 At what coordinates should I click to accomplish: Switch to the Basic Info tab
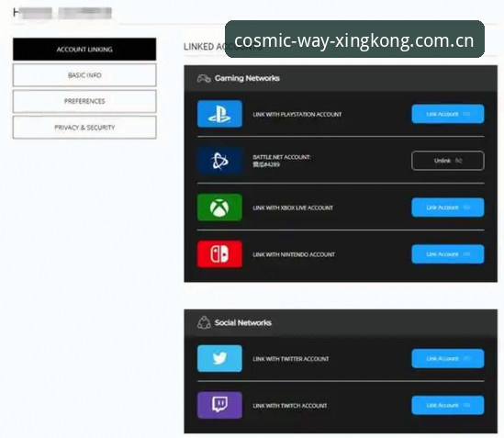[x=84, y=75]
